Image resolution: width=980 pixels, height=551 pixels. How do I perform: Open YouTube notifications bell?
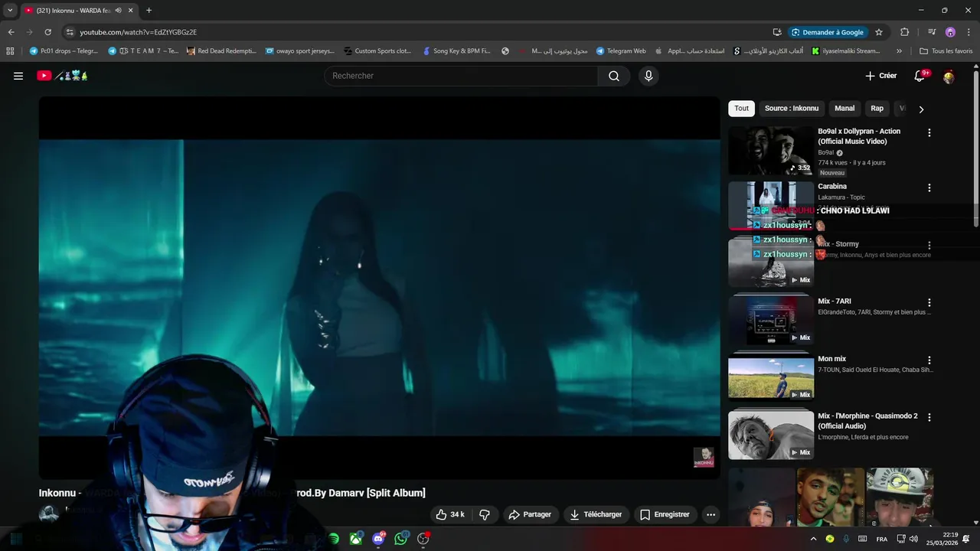(x=920, y=76)
